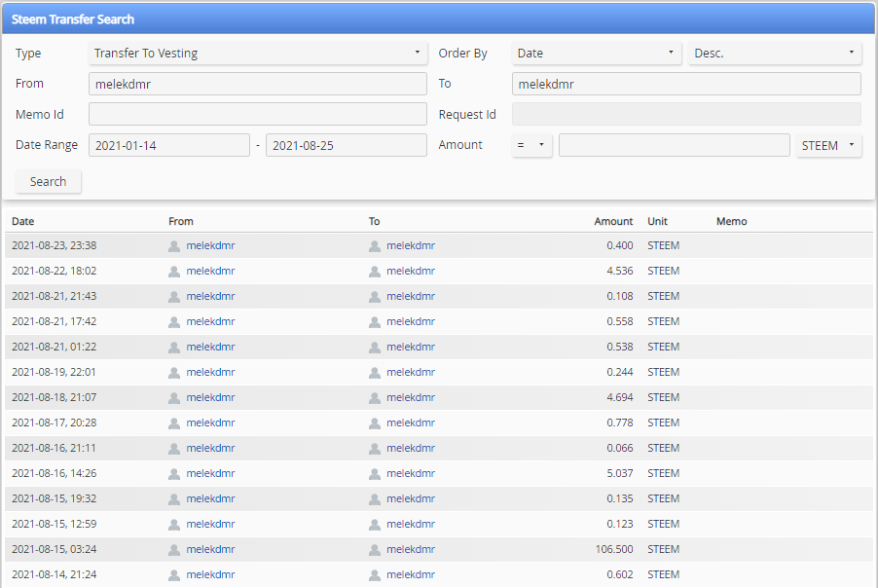Viewport: 878px width, 588px height.
Task: Select the 4.694 amount cell
Action: 620,397
